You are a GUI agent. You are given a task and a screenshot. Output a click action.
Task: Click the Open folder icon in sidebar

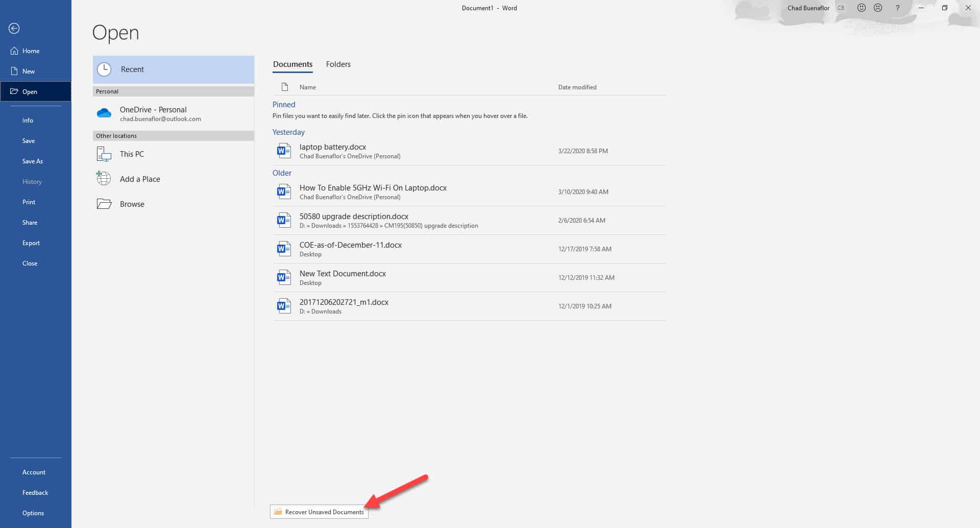[14, 92]
